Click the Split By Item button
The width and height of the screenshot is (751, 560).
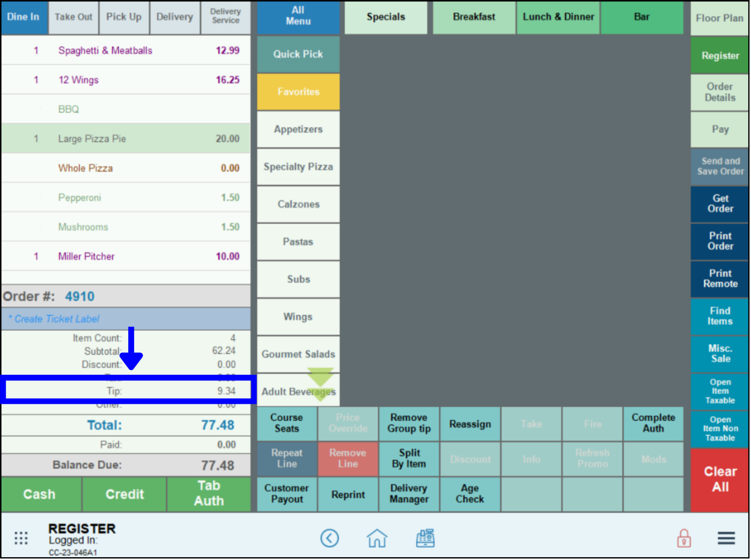(409, 459)
